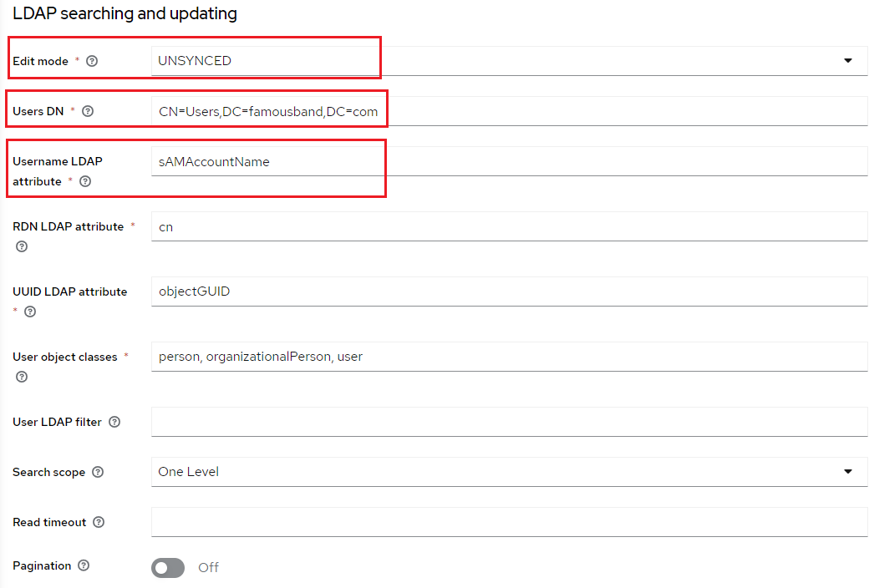
Task: Click the Search scope dropdown chevron
Action: point(848,472)
